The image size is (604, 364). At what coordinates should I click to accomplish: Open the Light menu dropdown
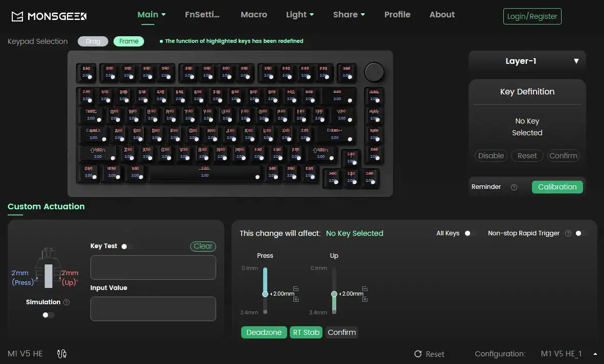pos(300,15)
